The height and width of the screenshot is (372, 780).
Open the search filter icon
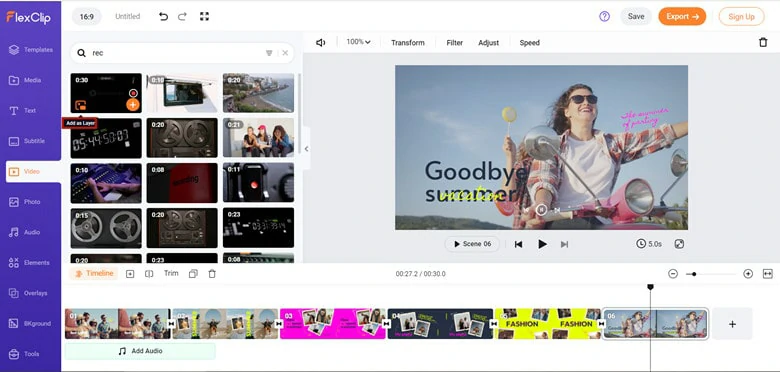pyautogui.click(x=269, y=53)
